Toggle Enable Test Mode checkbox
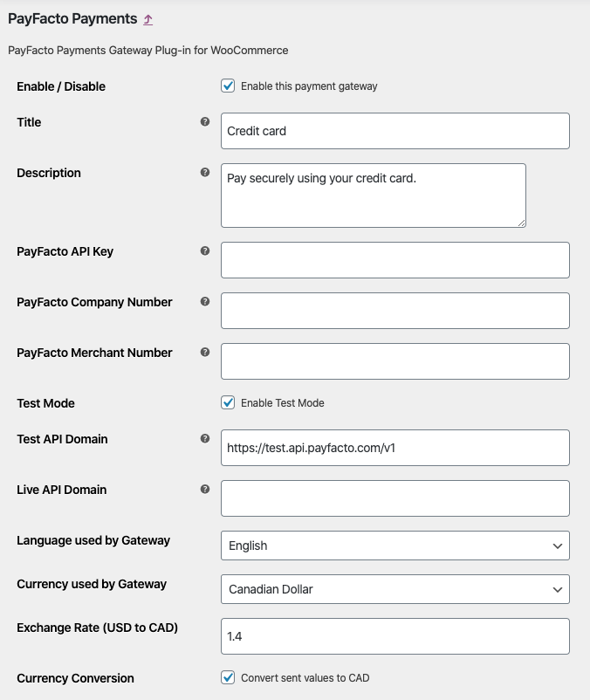 (x=228, y=403)
